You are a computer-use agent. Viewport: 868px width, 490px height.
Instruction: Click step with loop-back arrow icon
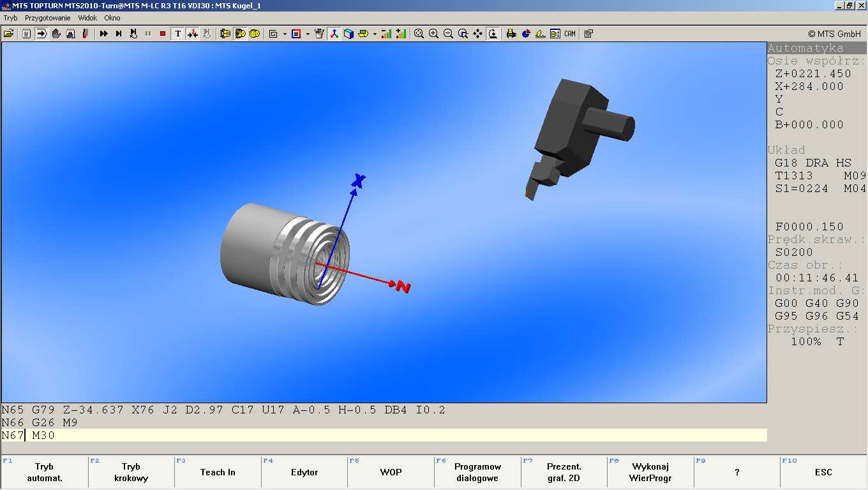tap(133, 34)
